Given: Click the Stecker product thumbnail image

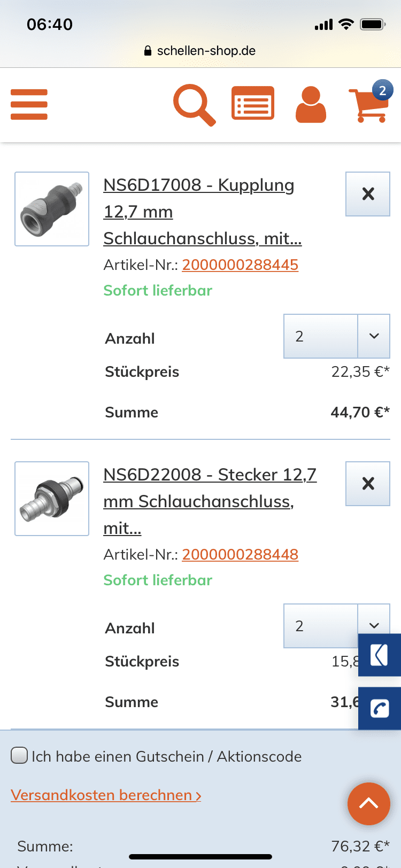Looking at the screenshot, I should 52,499.
